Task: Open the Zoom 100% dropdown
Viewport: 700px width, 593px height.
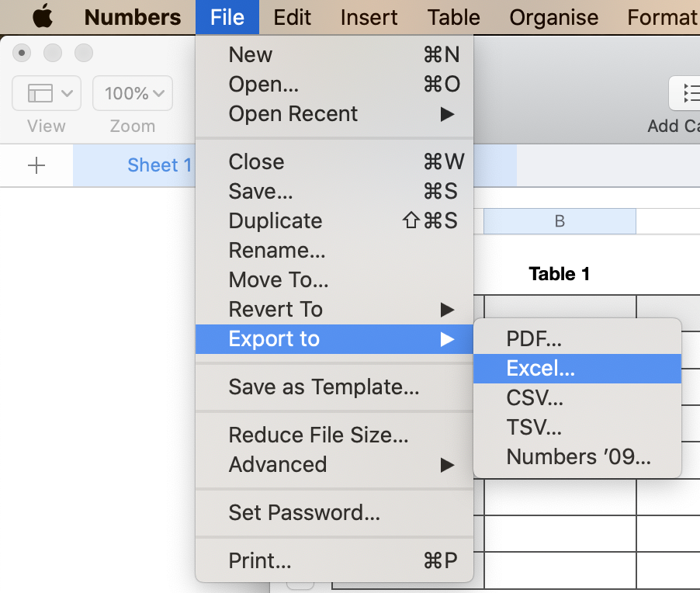Action: [133, 94]
